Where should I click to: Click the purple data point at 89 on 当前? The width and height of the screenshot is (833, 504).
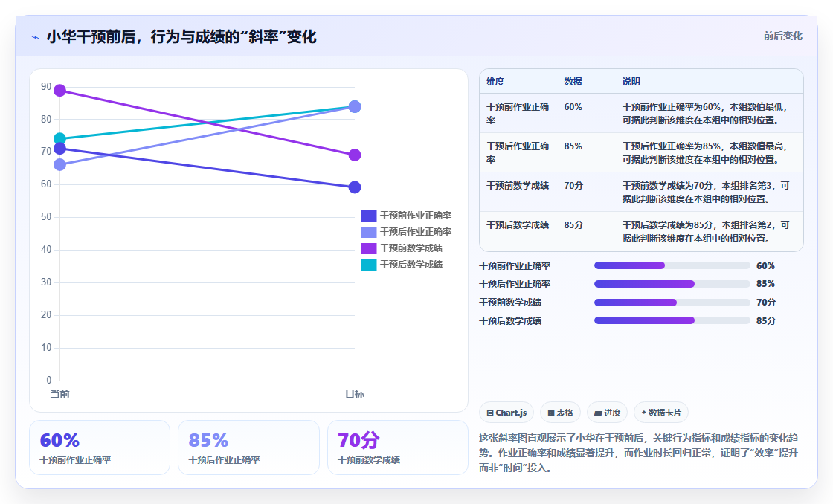tap(60, 90)
